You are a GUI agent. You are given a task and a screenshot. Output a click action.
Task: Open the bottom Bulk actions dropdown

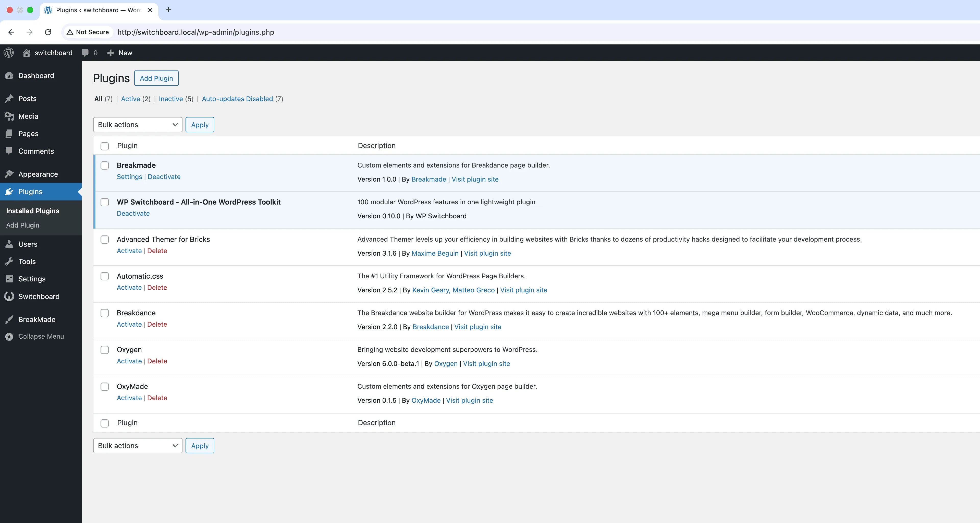(137, 445)
